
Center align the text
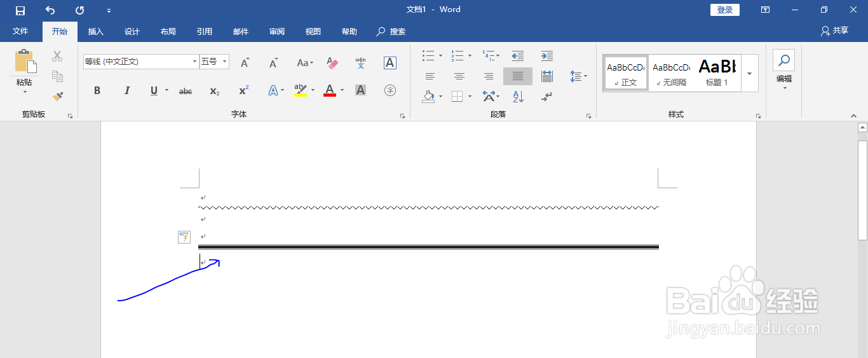click(459, 76)
